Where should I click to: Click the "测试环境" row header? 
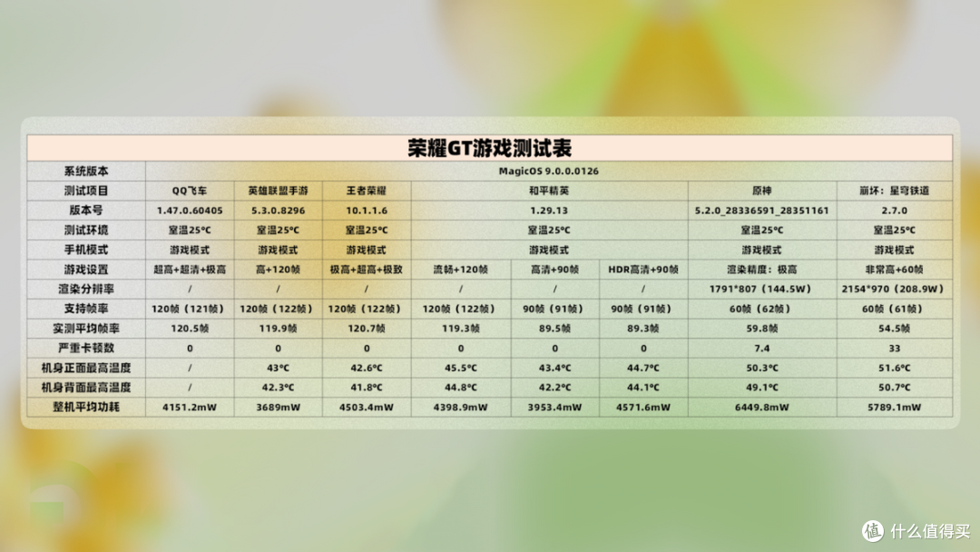point(86,230)
